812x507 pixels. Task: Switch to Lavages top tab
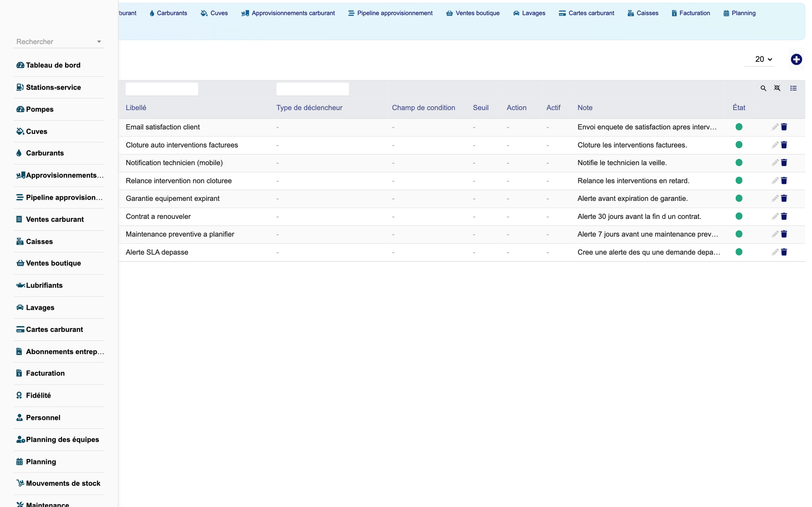click(529, 13)
